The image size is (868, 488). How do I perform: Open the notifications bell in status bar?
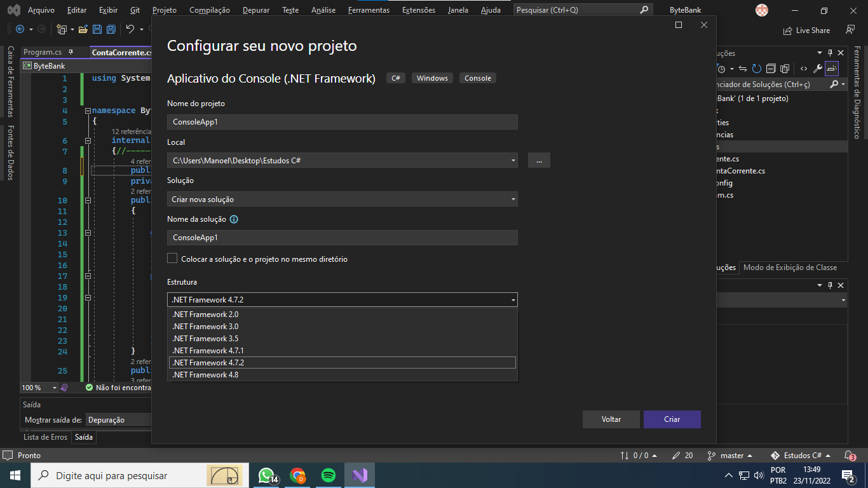click(850, 456)
